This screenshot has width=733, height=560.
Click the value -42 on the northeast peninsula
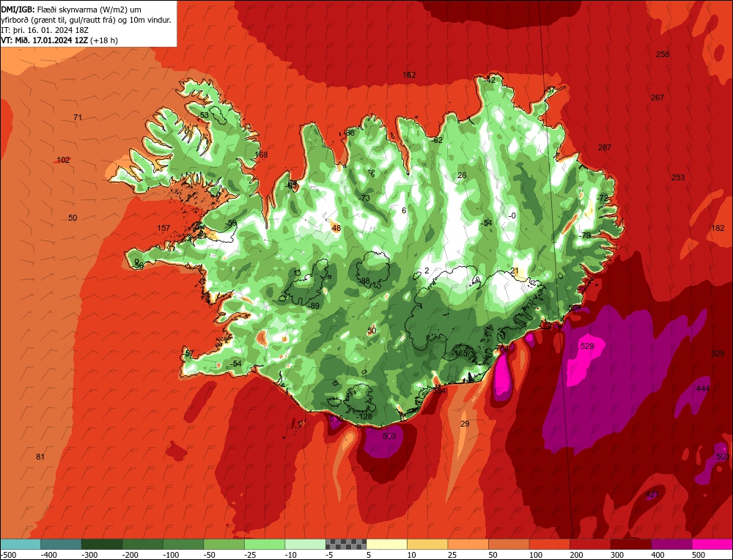pos(489,80)
